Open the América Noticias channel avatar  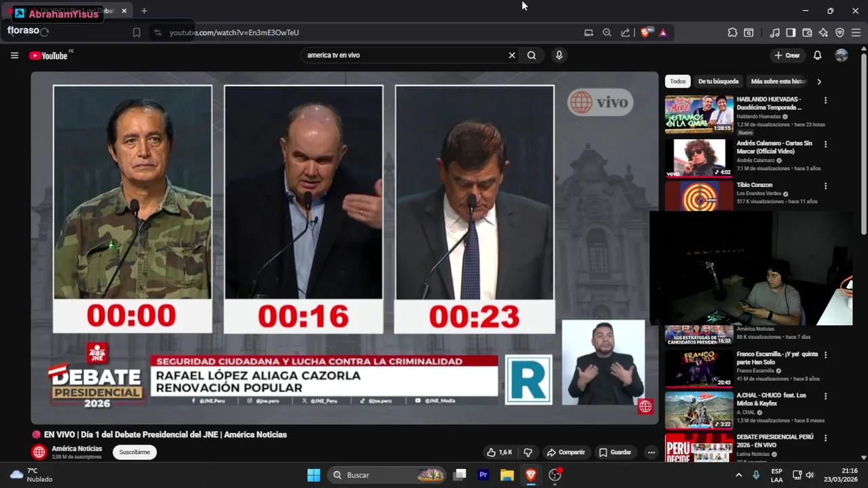click(39, 452)
